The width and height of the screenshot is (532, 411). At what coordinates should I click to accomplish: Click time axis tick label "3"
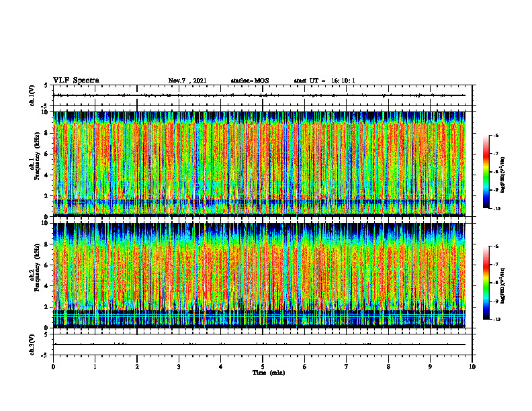[179, 367]
